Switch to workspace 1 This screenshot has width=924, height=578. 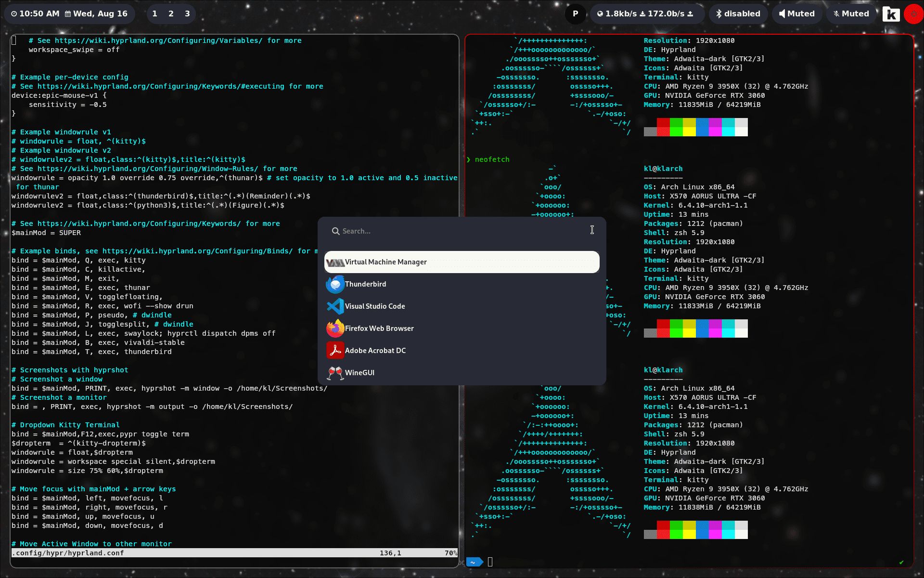pos(154,14)
